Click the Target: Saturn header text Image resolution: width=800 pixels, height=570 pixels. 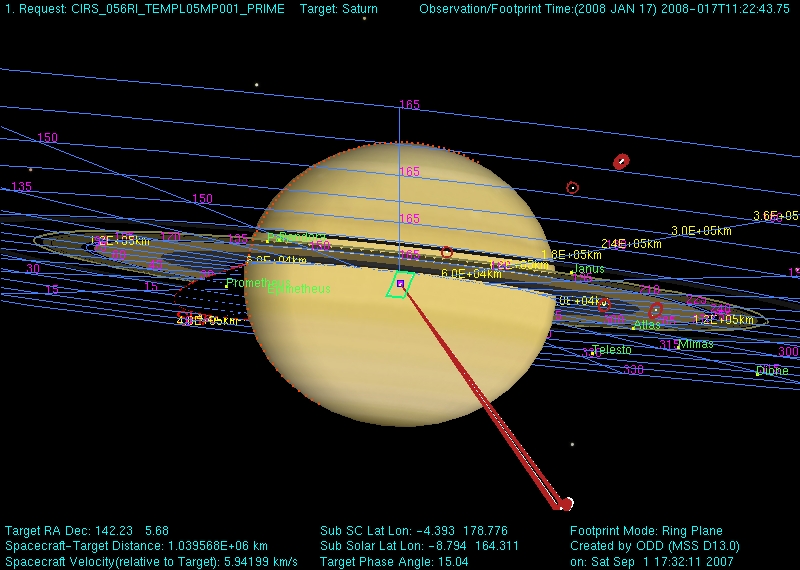[x=339, y=9]
